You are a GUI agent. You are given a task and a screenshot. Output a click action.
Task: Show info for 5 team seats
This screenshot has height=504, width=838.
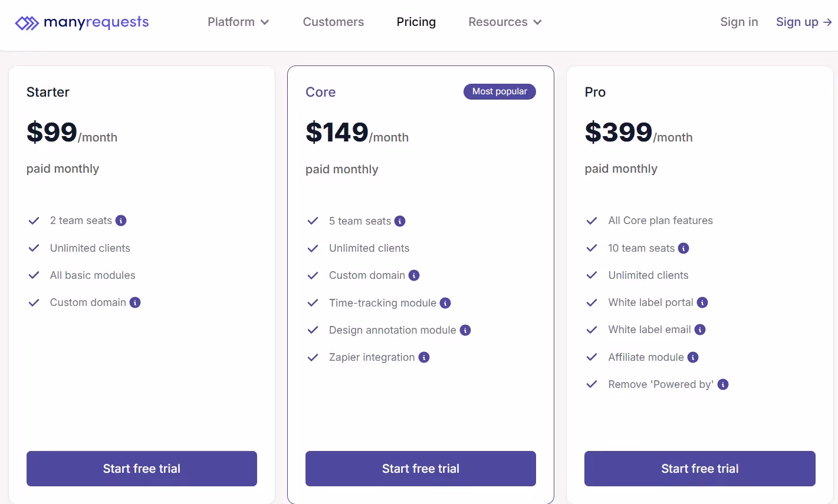400,221
